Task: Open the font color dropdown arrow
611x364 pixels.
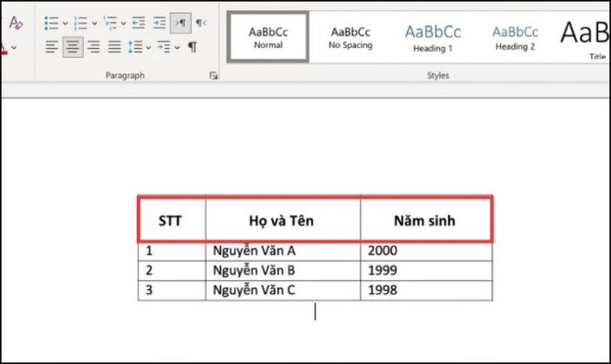Action: [14, 47]
